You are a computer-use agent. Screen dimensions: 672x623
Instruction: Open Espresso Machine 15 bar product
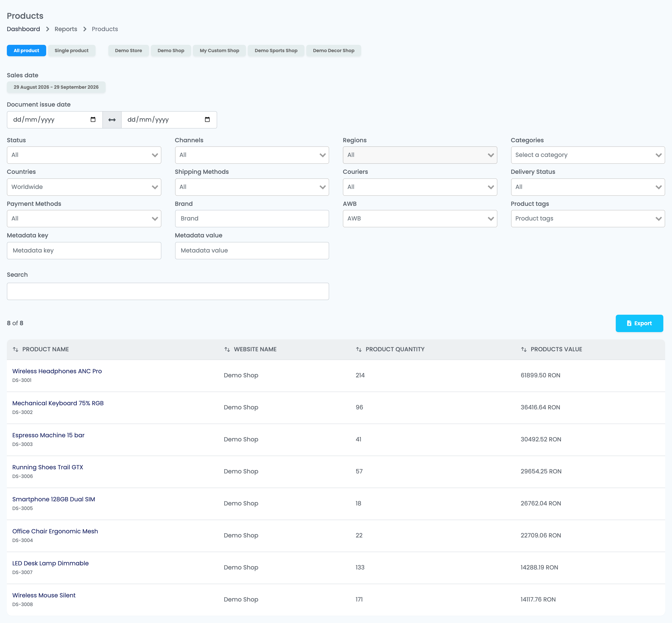click(48, 435)
